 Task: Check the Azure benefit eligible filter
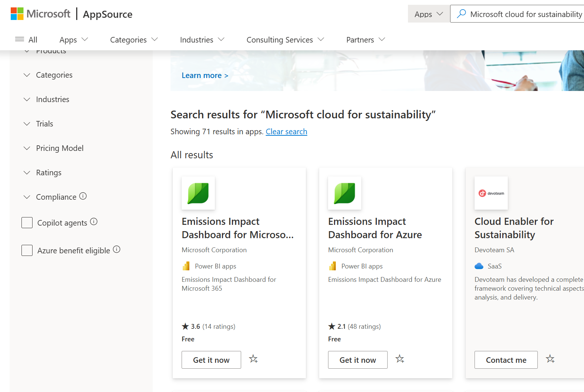pos(27,250)
